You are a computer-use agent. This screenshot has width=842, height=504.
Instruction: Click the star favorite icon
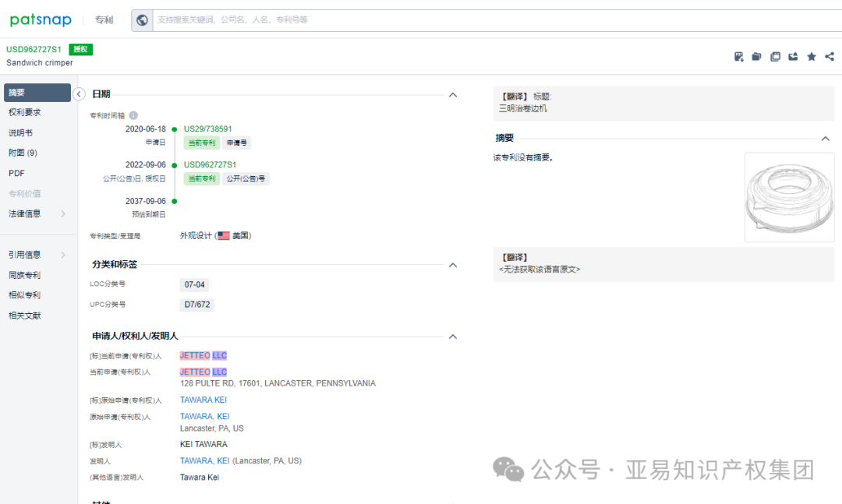click(x=812, y=56)
